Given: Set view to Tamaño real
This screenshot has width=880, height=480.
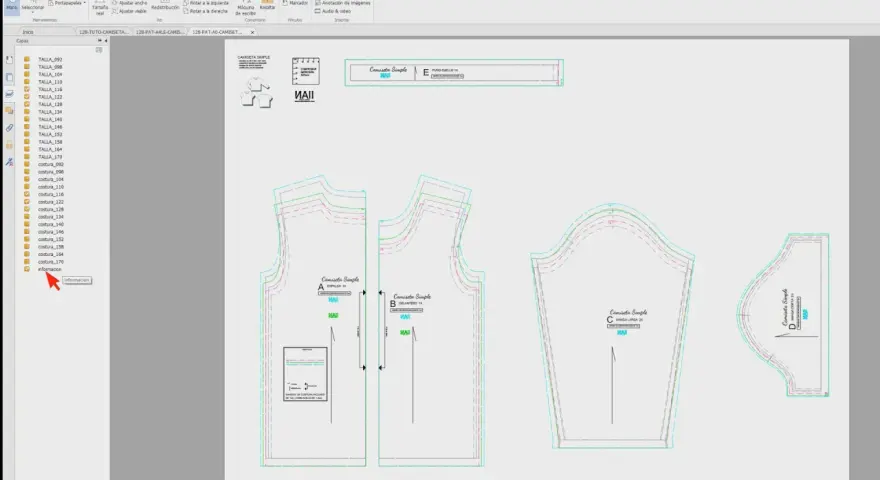Looking at the screenshot, I should click(x=100, y=7).
